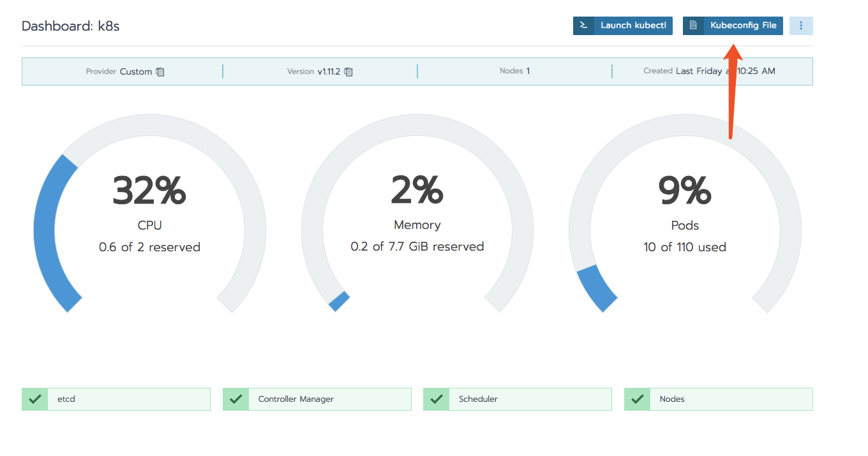Open the Kubeconfig File button
Screen dimensions: 868x456
(733, 26)
